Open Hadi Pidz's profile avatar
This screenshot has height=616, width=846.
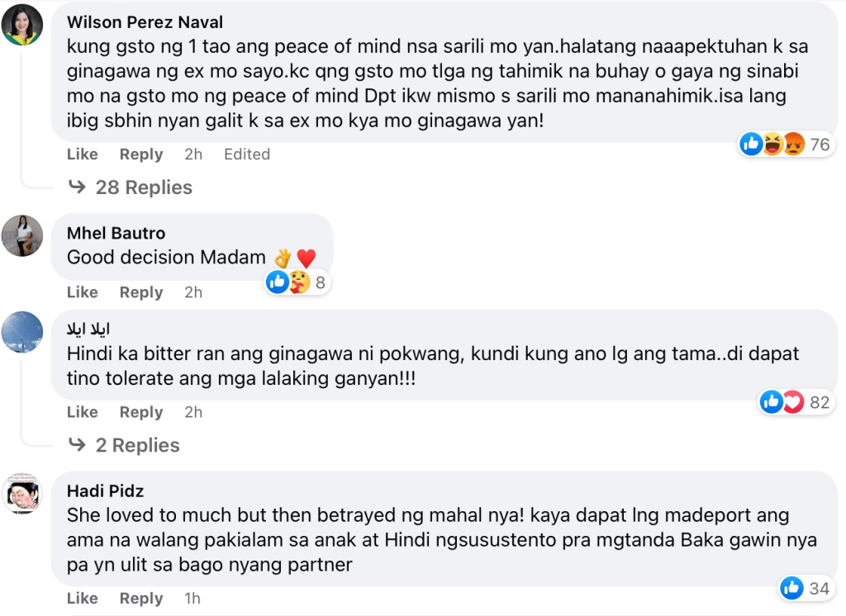22,494
